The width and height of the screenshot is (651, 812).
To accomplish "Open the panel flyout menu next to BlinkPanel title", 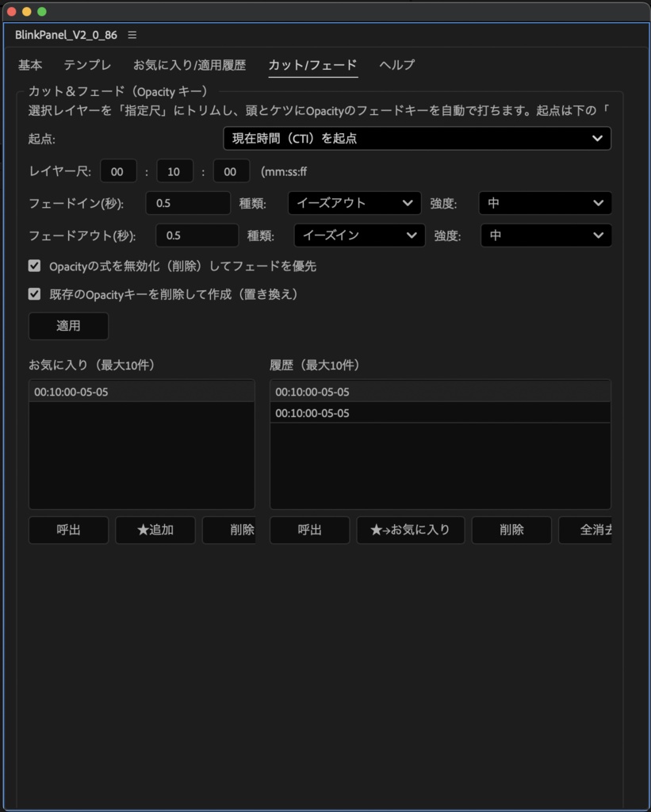I will (132, 35).
